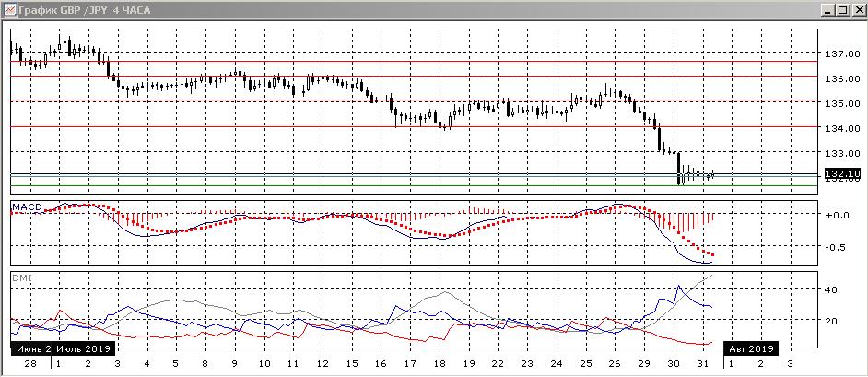868x377 pixels.
Task: Select the current price tag 132.10
Action: [844, 174]
